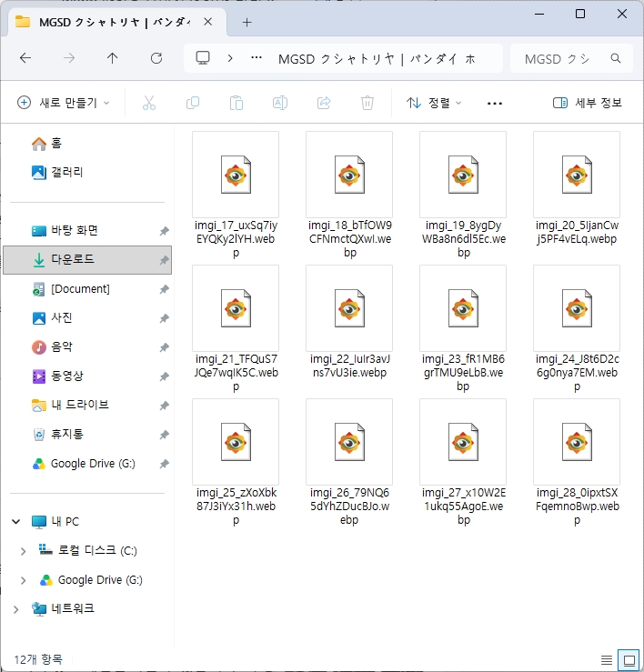Expand Google Drive (G:) under 내 PC
This screenshot has height=672, width=644.
point(23,580)
